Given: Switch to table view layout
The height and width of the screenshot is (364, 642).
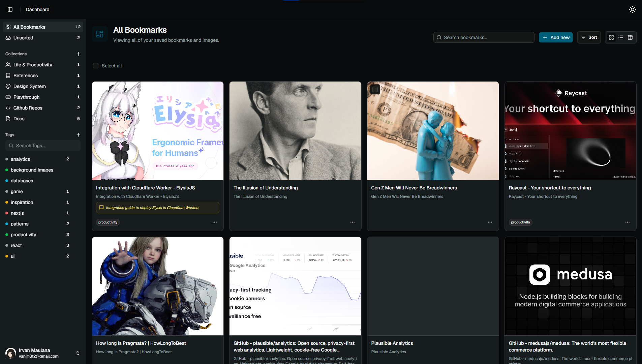Looking at the screenshot, I should click(630, 37).
